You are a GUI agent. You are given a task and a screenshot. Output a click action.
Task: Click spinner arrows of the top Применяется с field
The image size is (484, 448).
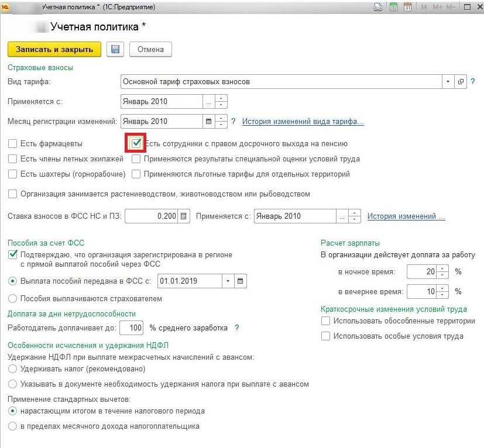click(x=221, y=102)
